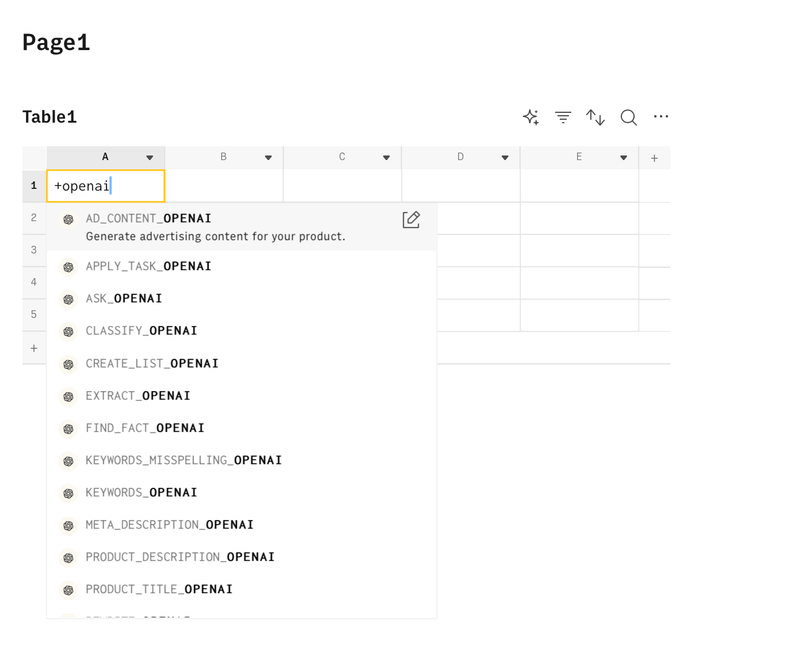The image size is (812, 653).
Task: Open the three-dot more options menu
Action: pos(661,117)
